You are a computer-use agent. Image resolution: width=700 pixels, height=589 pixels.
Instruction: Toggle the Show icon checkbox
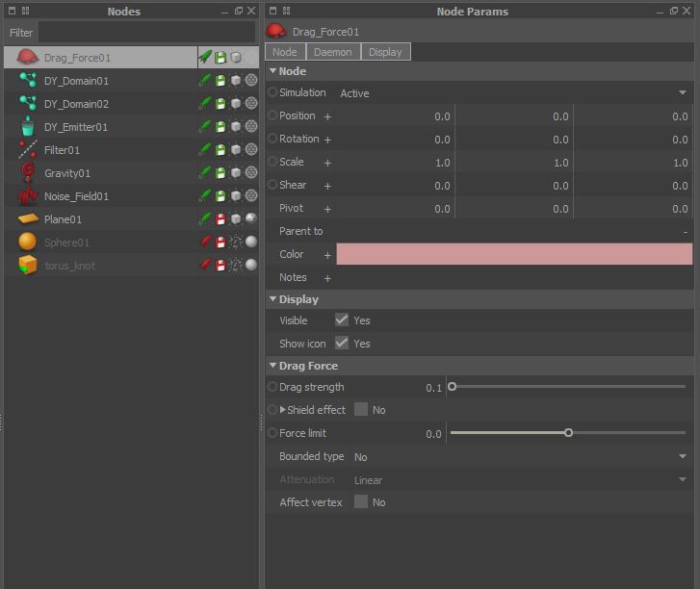point(342,344)
